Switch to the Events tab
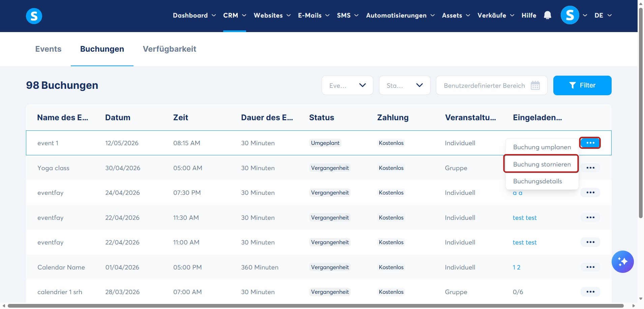Viewport: 644px width, 309px height. click(48, 49)
